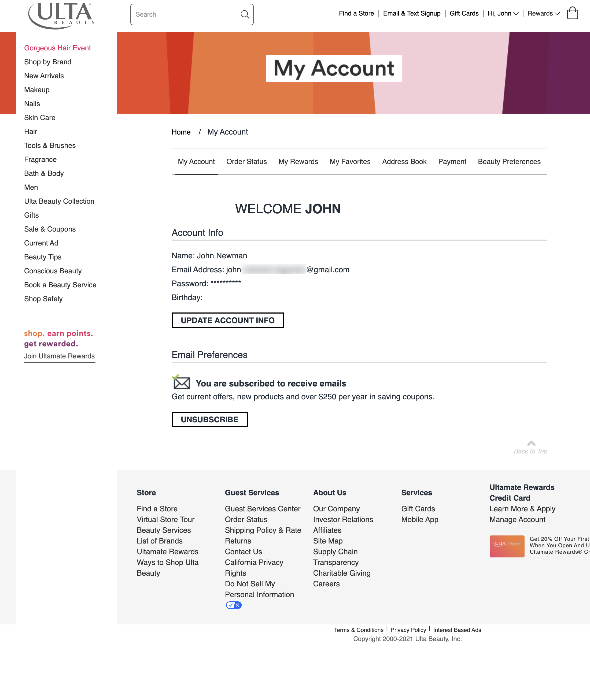Unsubscribe from promotional emails
Image resolution: width=590 pixels, height=700 pixels.
point(209,419)
